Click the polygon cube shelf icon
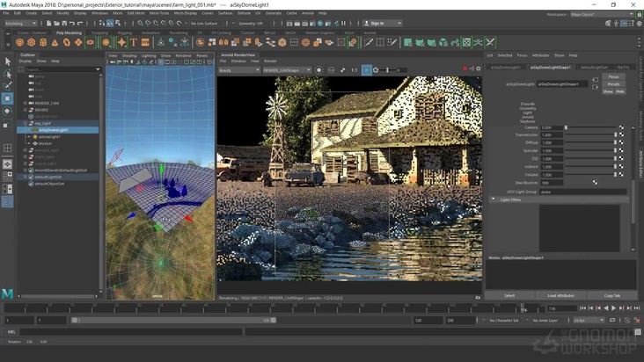 pyautogui.click(x=31, y=42)
